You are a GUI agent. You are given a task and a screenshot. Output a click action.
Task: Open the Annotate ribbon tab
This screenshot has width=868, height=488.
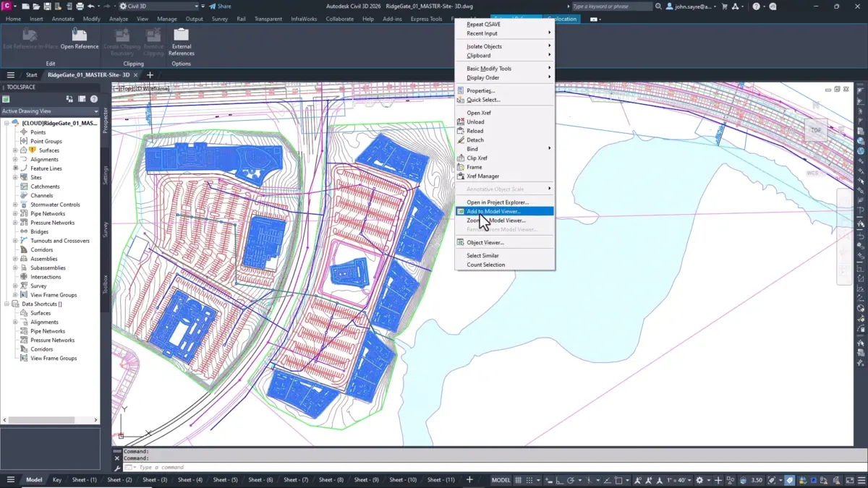coord(63,19)
